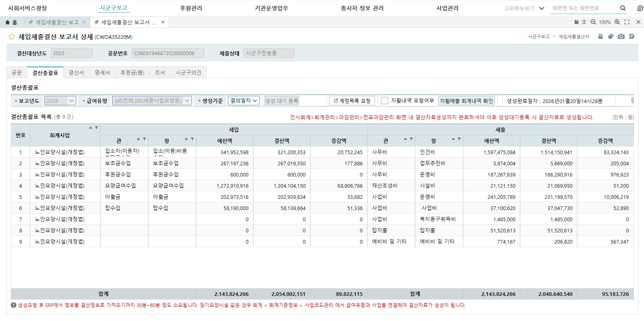The height and width of the screenshot is (321, 644).
Task: Click the favorite star next to the page title
Action: click(x=12, y=37)
